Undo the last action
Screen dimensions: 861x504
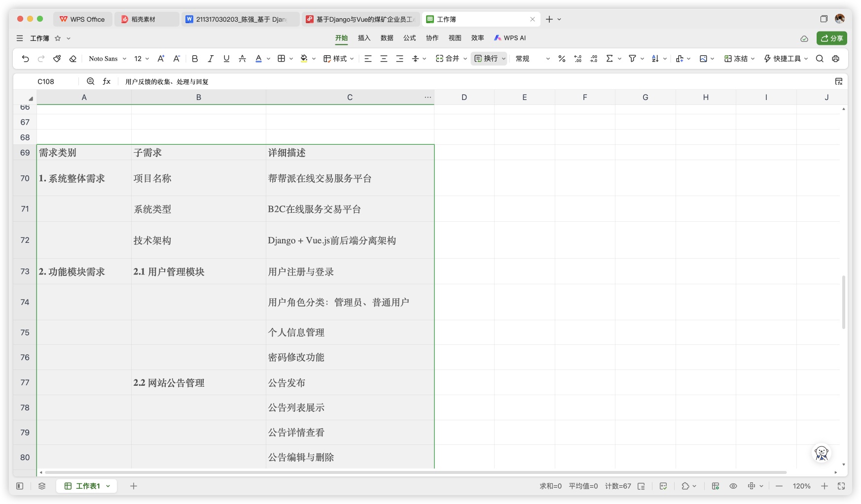[x=25, y=59]
